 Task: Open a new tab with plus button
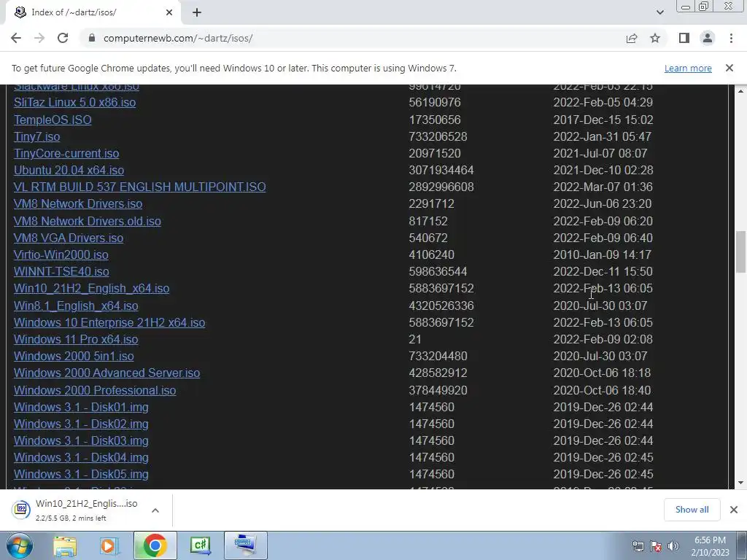point(197,12)
